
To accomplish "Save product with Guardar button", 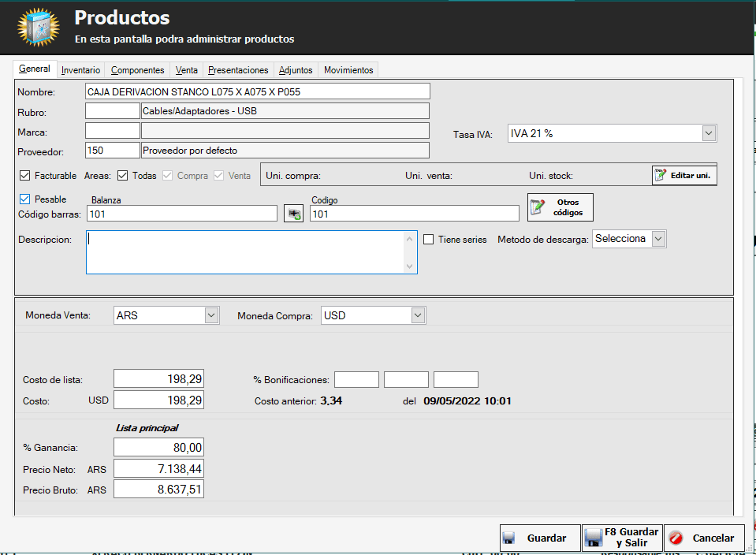I will (x=540, y=538).
